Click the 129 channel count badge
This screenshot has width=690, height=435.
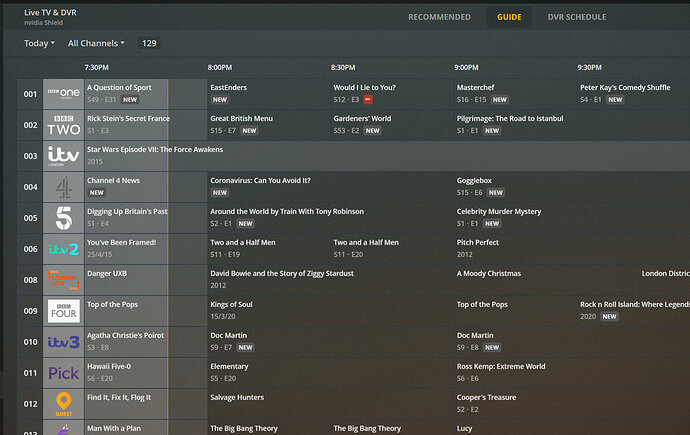tap(149, 43)
